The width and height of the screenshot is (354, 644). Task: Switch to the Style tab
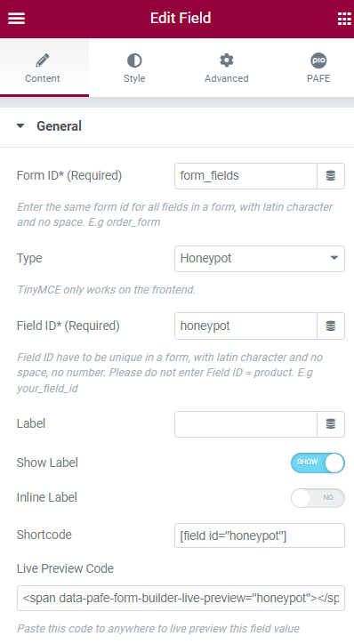tap(134, 68)
